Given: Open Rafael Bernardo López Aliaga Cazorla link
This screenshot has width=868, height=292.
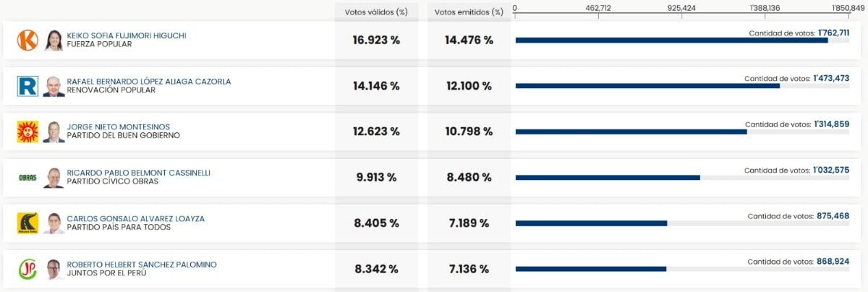Looking at the screenshot, I should coord(148,81).
